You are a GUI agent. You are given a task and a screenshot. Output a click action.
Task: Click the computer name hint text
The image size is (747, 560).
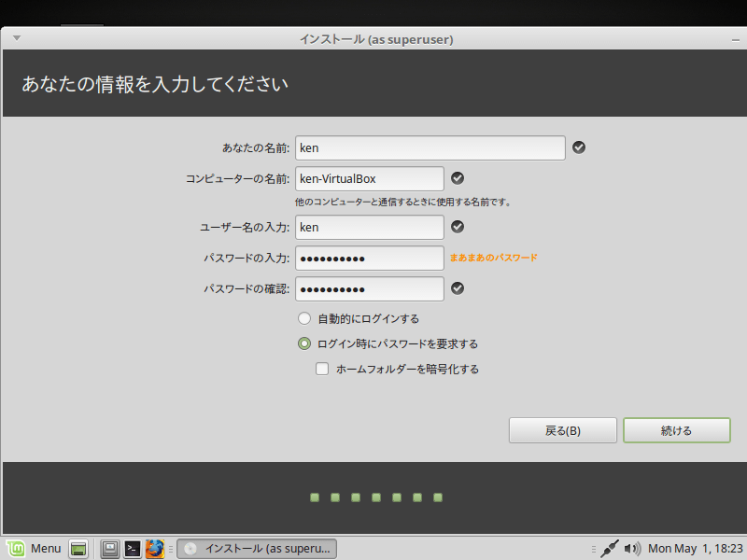pos(403,202)
